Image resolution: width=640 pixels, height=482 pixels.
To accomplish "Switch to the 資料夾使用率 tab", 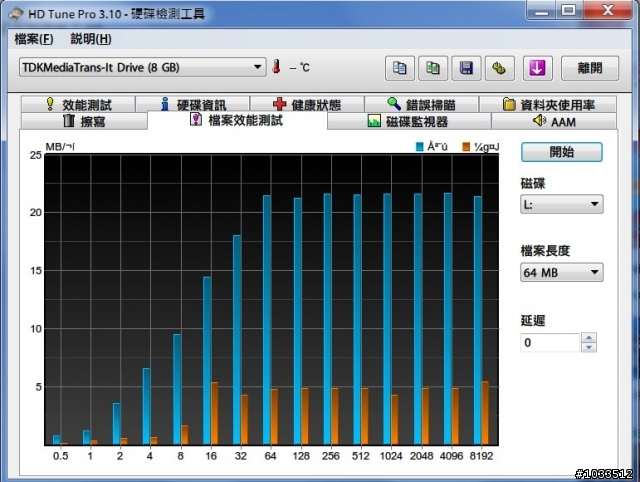I will click(548, 104).
